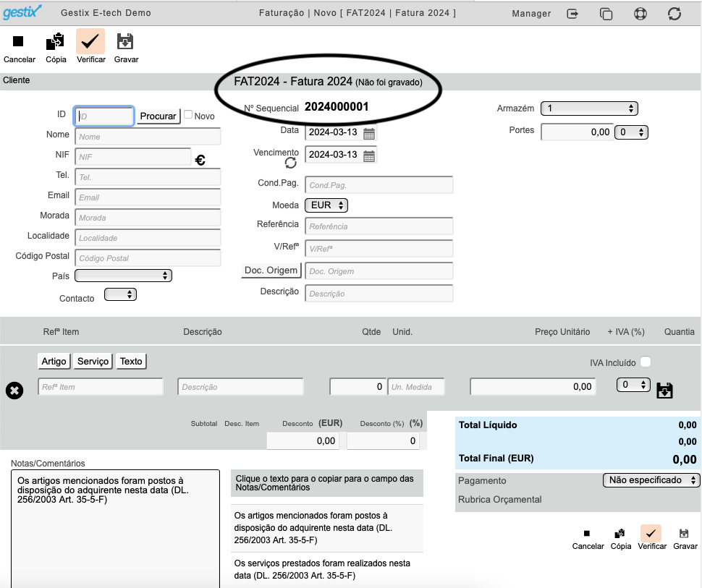This screenshot has height=588, width=702.
Task: Open the duplicate window icon in header
Action: (x=606, y=14)
